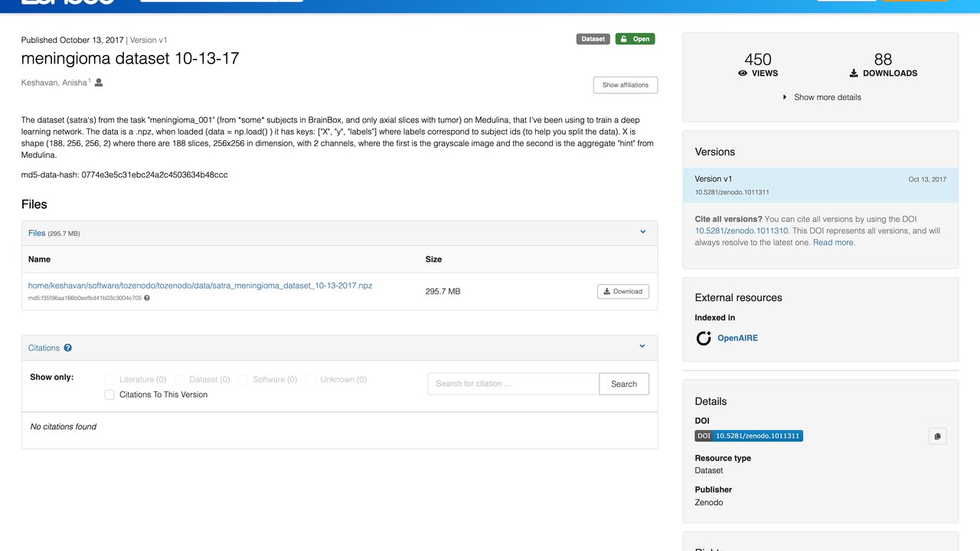980x551 pixels.
Task: Click the No citations found message
Action: [x=64, y=427]
